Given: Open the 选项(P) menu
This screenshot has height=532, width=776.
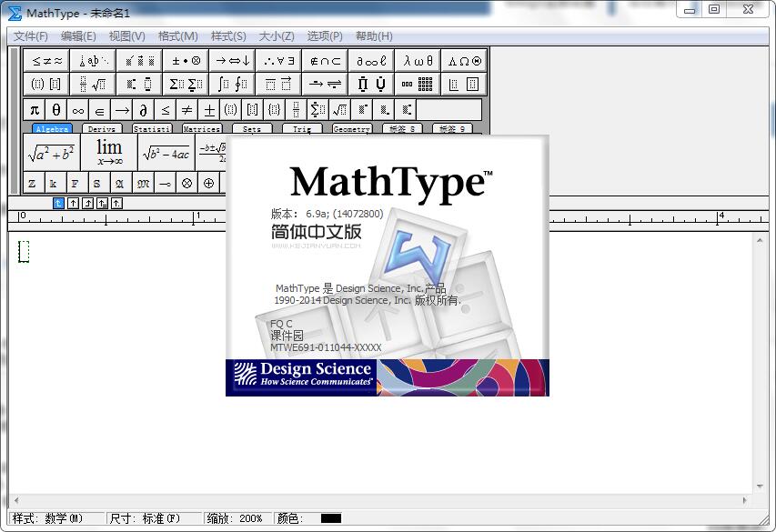Looking at the screenshot, I should point(325,36).
